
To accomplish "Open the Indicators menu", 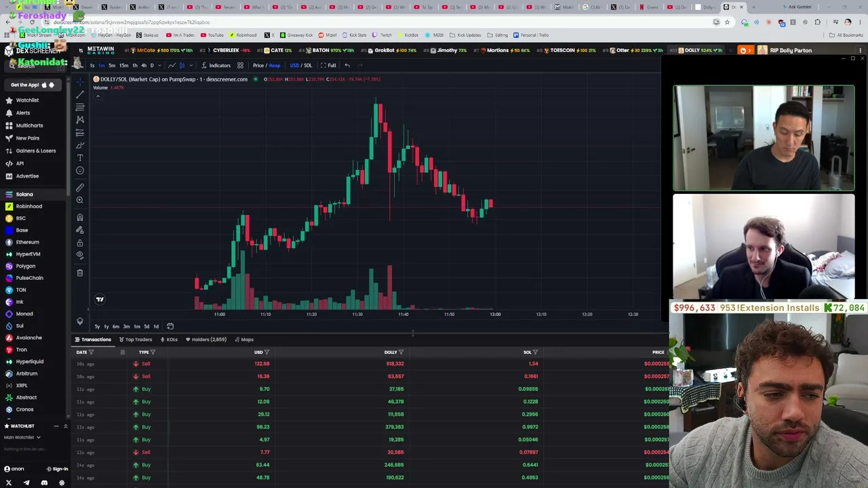I will tap(216, 66).
